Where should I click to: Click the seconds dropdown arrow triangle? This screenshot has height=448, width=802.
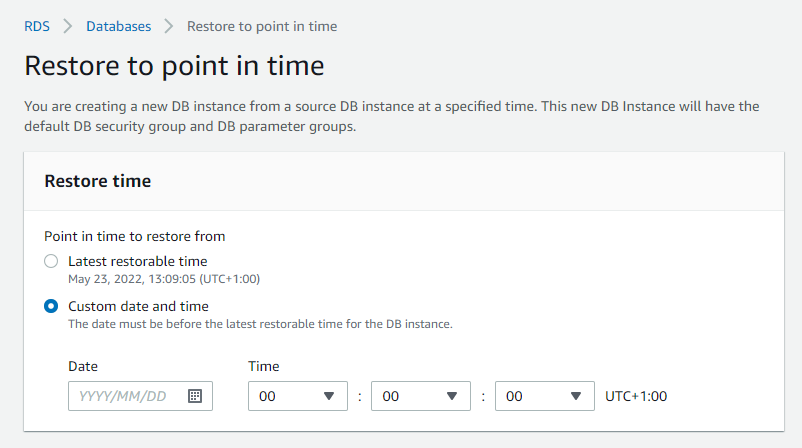point(576,396)
